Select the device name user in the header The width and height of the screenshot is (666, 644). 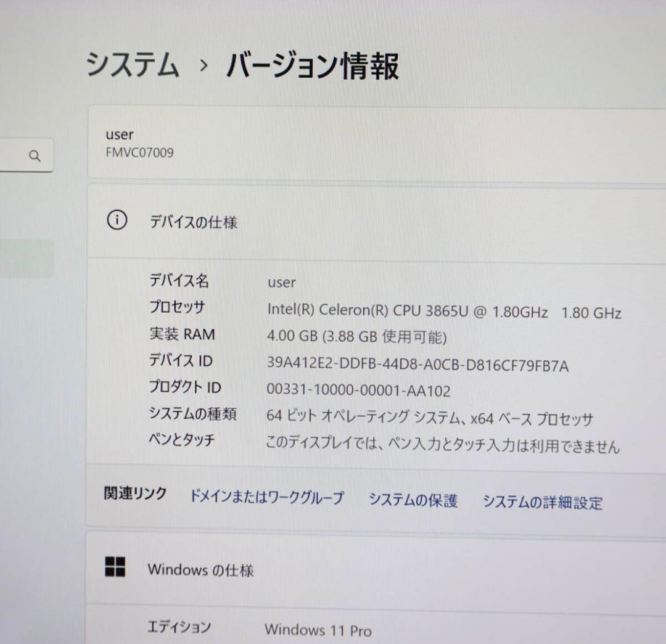[x=120, y=134]
